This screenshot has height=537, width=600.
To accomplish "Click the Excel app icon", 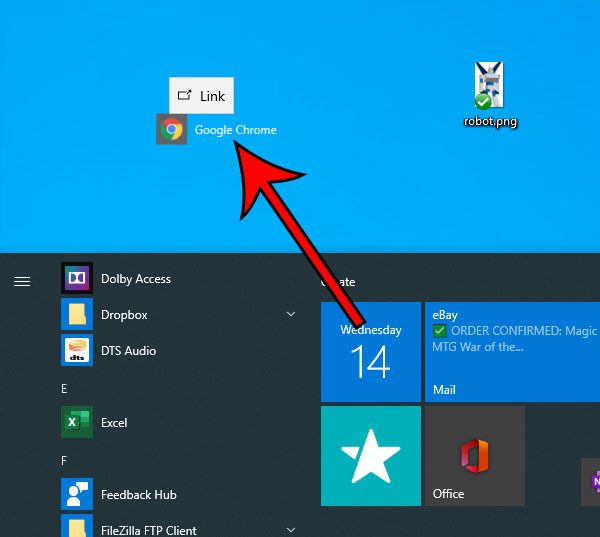I will 77,422.
